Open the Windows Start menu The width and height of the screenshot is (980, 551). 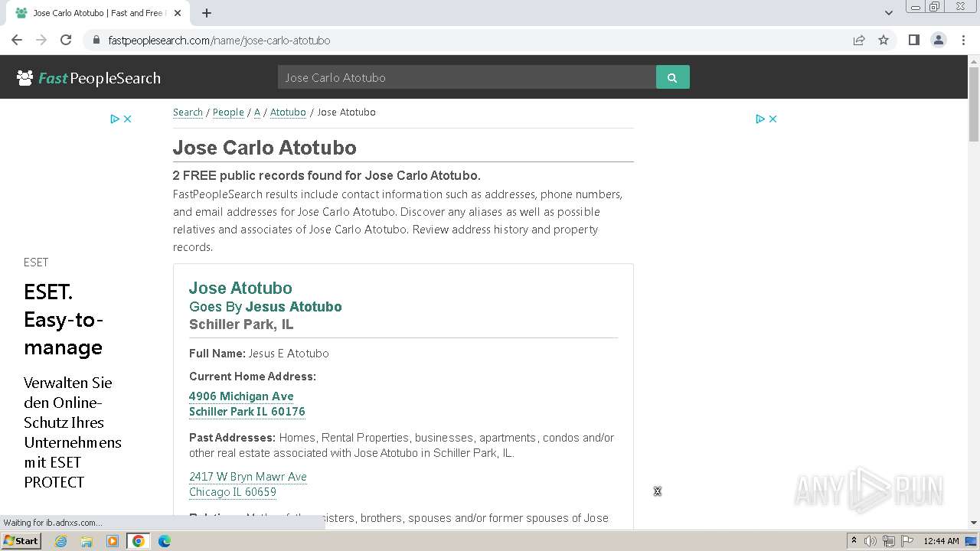[x=21, y=541]
